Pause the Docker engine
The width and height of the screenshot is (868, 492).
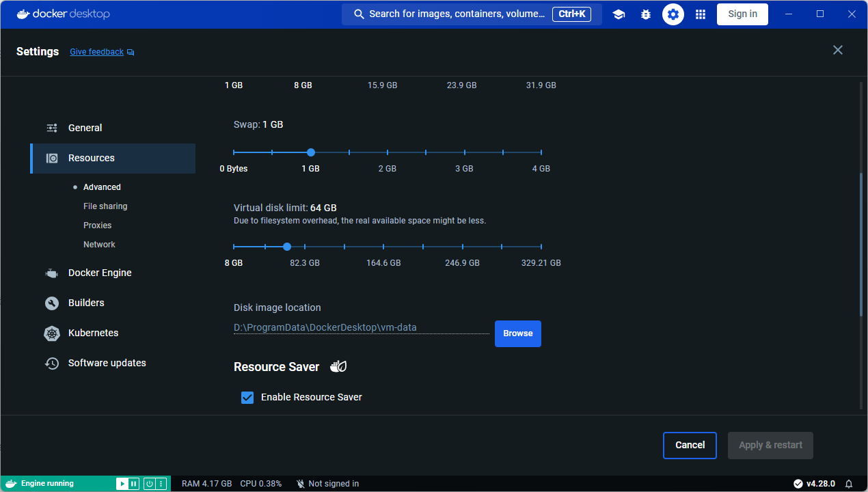click(x=133, y=484)
